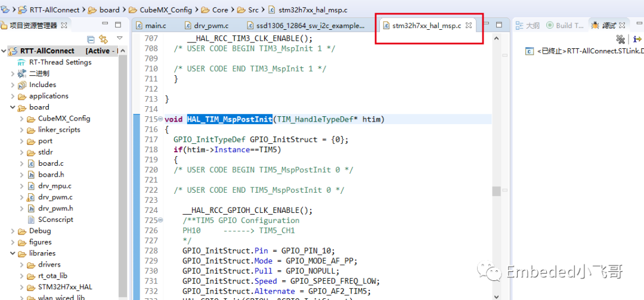
Task: Click the CubeMX_Config folder icon in tree
Action: (31, 119)
